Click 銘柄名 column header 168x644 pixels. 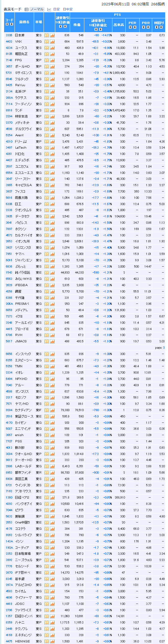(24, 22)
